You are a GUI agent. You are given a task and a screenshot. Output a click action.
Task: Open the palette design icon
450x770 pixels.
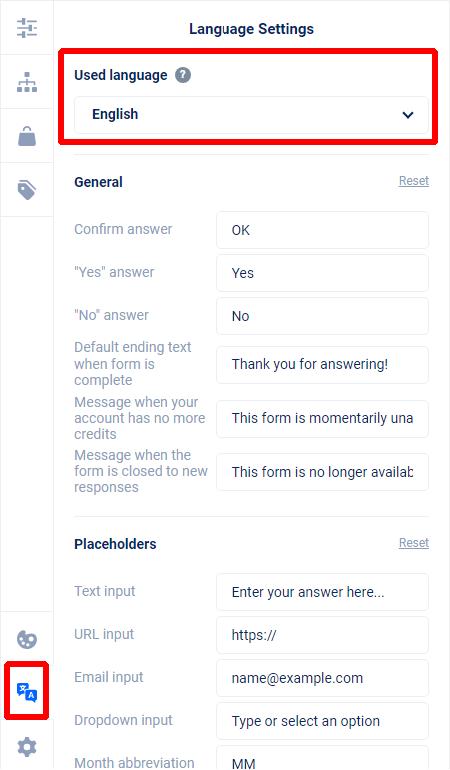(x=27, y=639)
